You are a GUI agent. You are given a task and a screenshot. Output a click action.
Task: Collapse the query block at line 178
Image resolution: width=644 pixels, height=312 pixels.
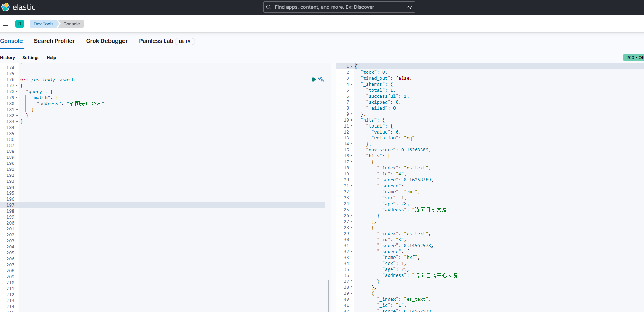coord(17,92)
